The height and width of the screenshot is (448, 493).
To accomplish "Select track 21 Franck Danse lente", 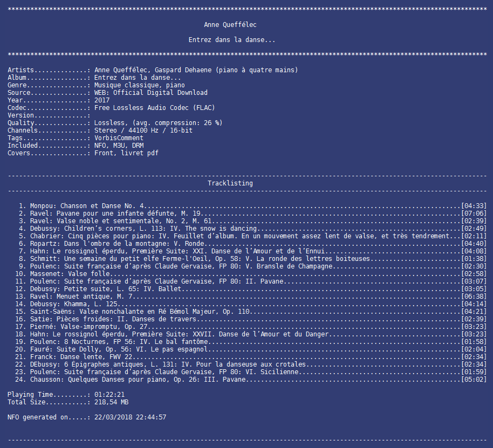I will [x=251, y=356].
